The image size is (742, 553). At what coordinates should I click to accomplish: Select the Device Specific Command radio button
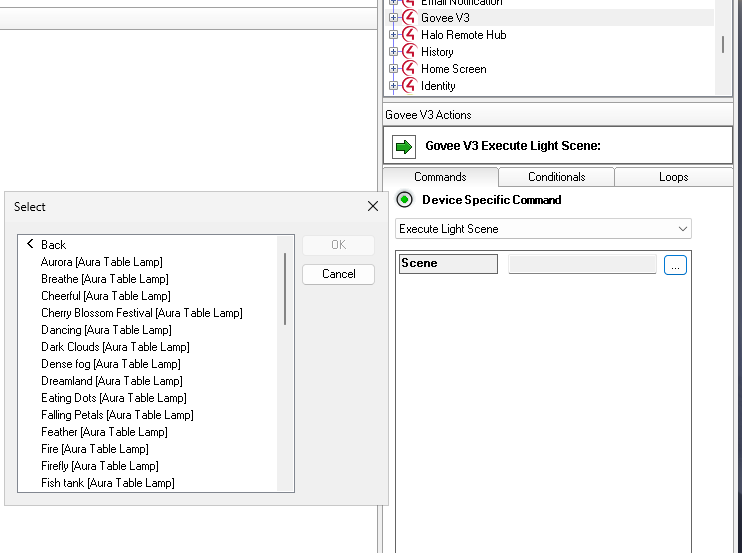404,200
